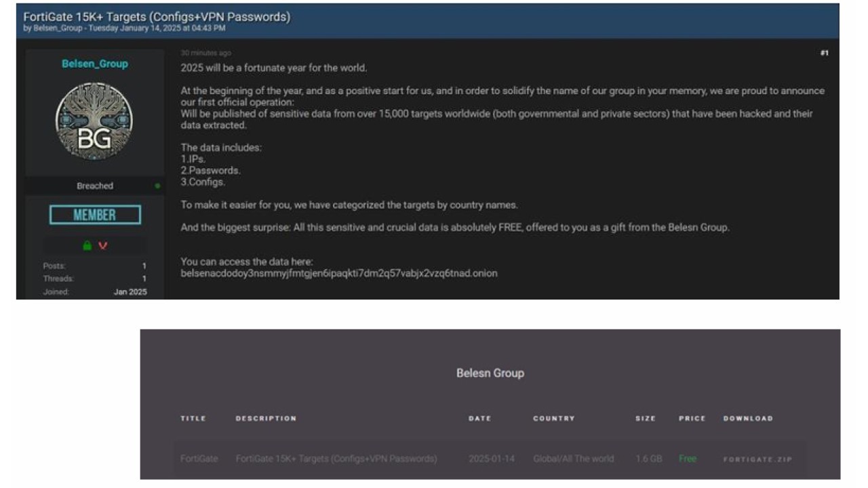Click the 'FortiGate' title cell
This screenshot has height=488, width=868.
199,459
